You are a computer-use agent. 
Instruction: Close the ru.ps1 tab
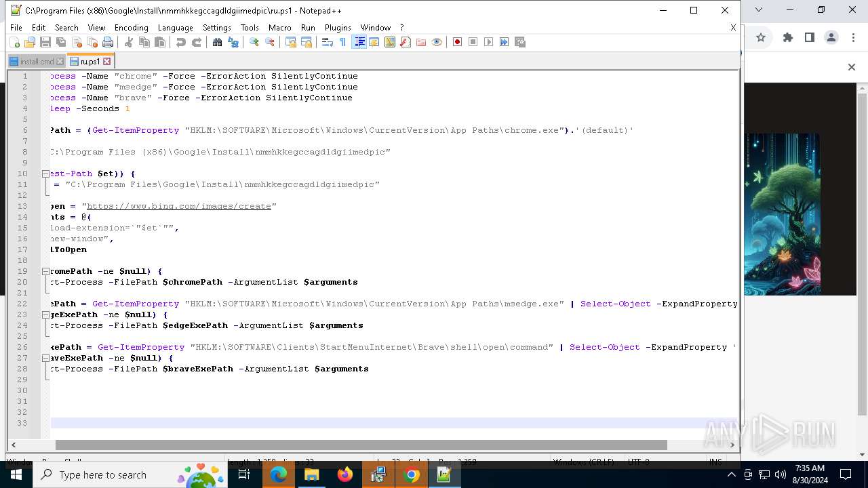pos(106,62)
